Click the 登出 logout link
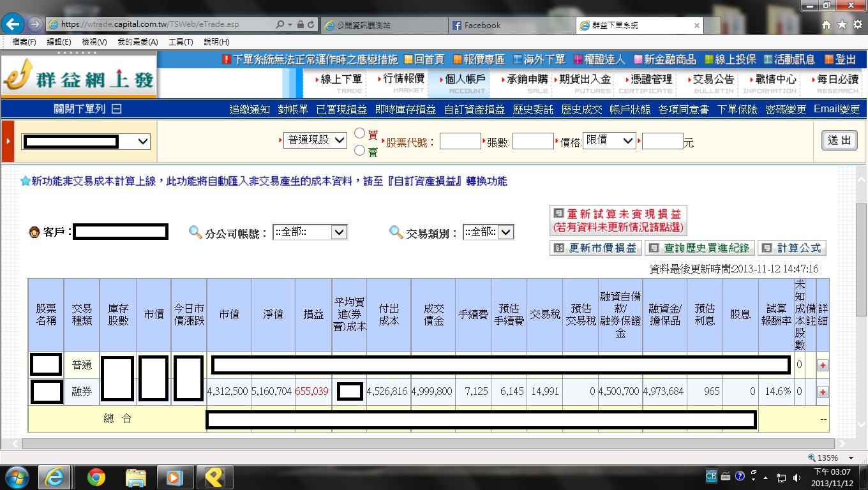Image resolution: width=868 pixels, height=490 pixels. [x=840, y=59]
